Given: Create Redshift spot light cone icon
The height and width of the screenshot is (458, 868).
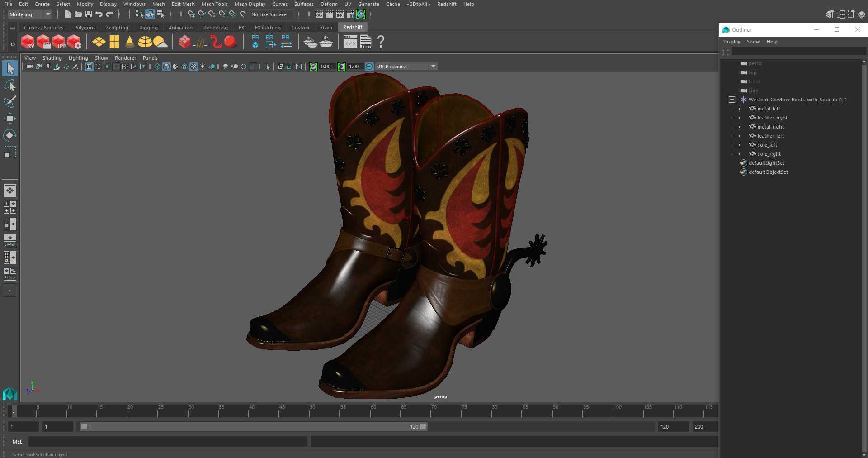Looking at the screenshot, I should coord(130,42).
